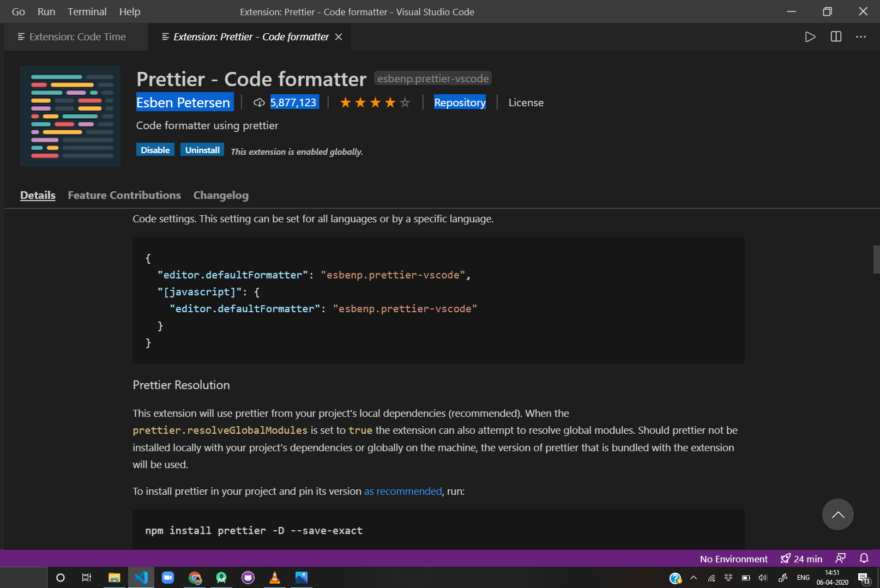Open File Explorer from the taskbar
The image size is (880, 588).
click(x=114, y=578)
